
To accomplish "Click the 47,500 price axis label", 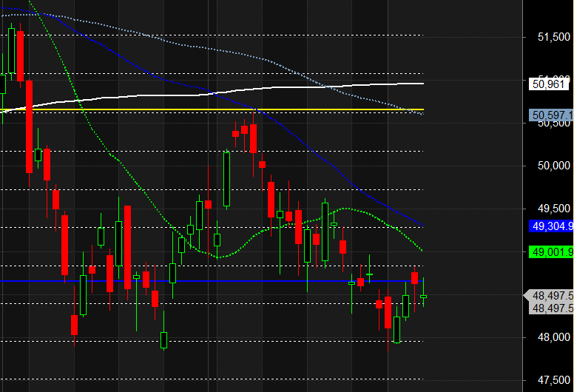I will tap(554, 380).
